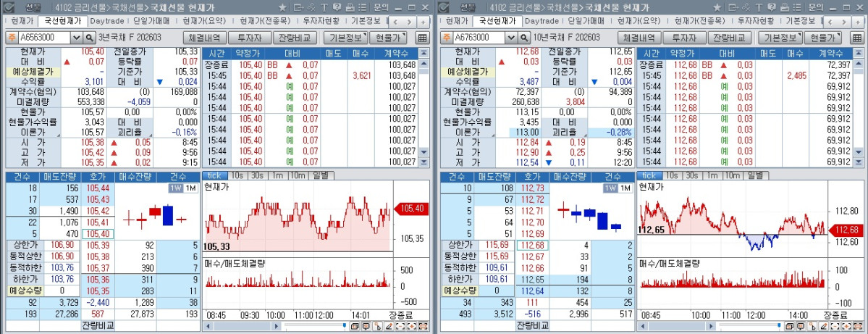This screenshot has height=334, width=868.
Task: Click upper limit price 106,90 beside 상한가
Action: (62, 246)
